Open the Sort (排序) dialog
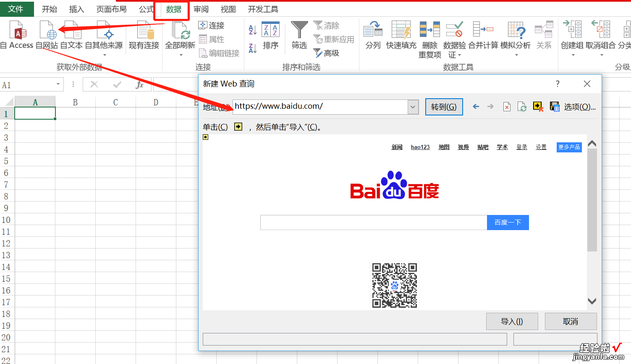Viewport: 631px width, 364px height. coord(271,36)
